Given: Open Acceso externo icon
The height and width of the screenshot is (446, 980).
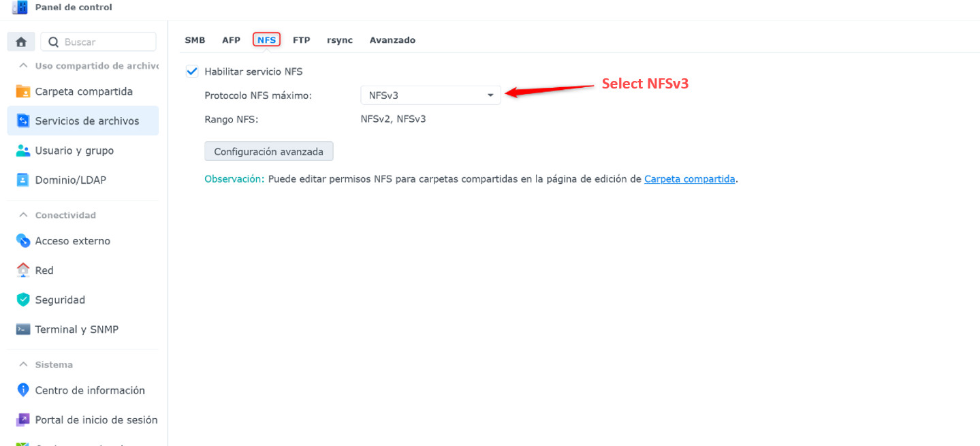Looking at the screenshot, I should pyautogui.click(x=23, y=240).
